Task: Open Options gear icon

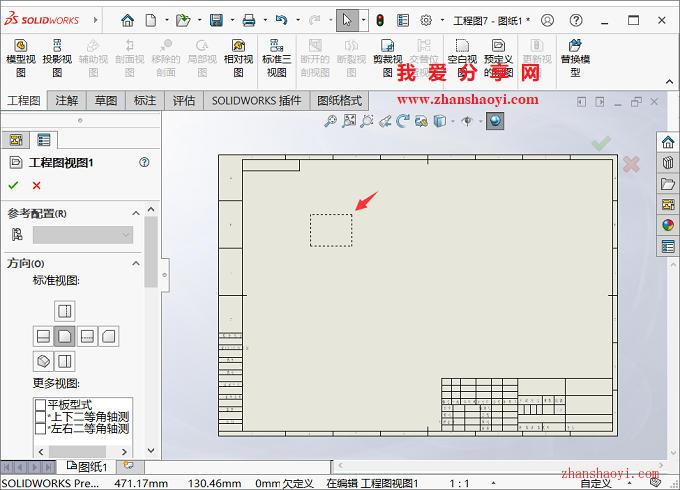Action: pyautogui.click(x=426, y=20)
